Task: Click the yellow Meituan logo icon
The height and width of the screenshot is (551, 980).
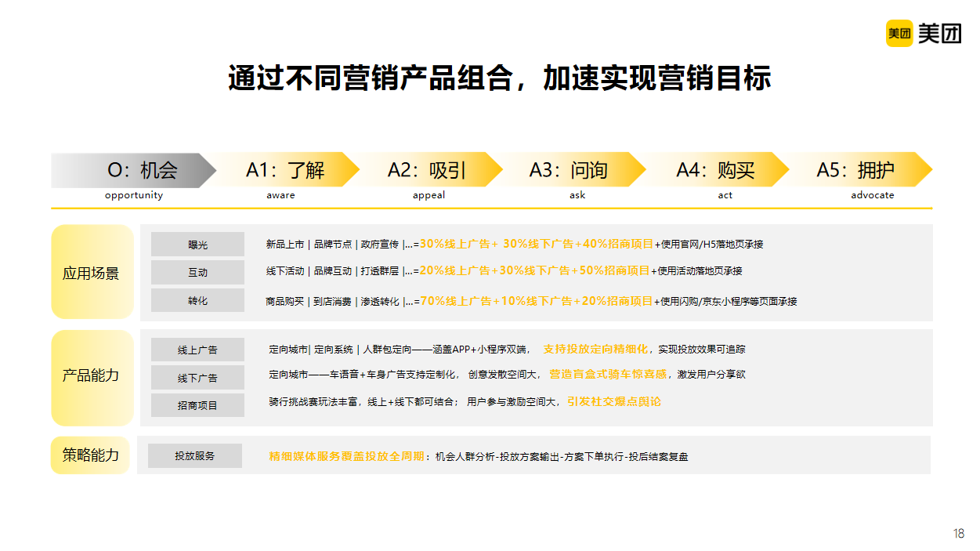Action: (899, 34)
